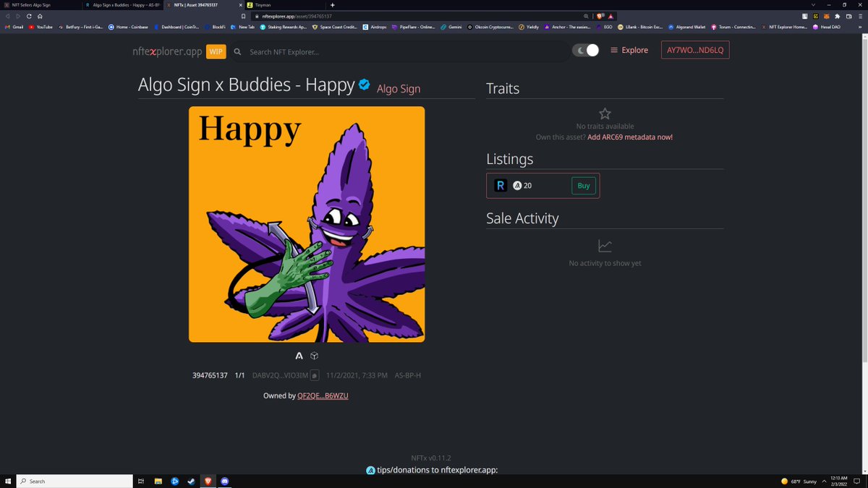The height and width of the screenshot is (488, 868).
Task: Open the Algo Sign creator link
Action: (399, 89)
